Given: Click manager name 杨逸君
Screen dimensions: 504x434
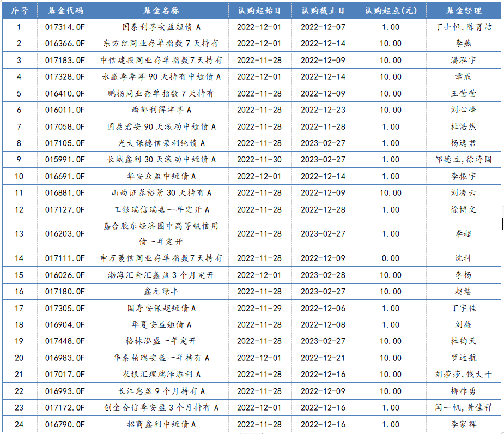Looking at the screenshot, I should [x=464, y=143].
